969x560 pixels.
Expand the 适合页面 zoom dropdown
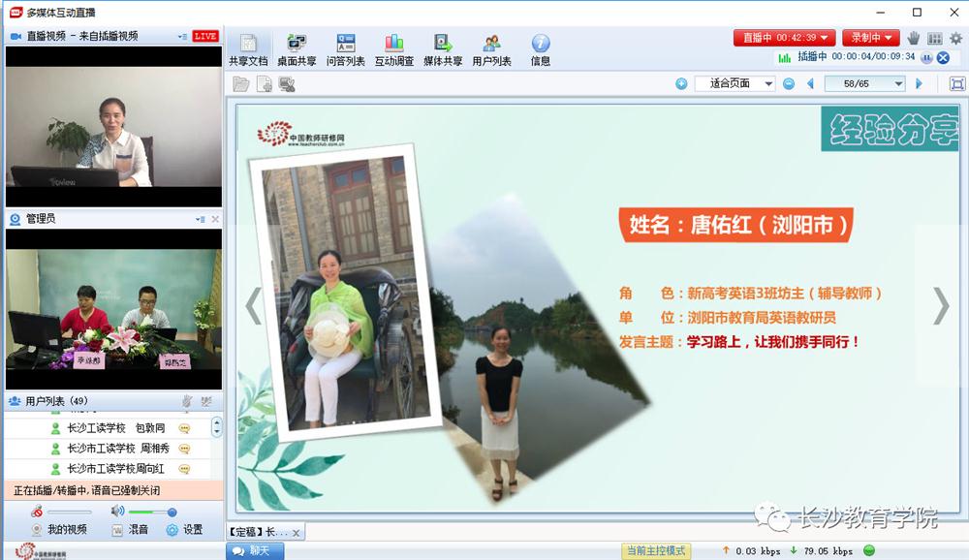tap(768, 84)
